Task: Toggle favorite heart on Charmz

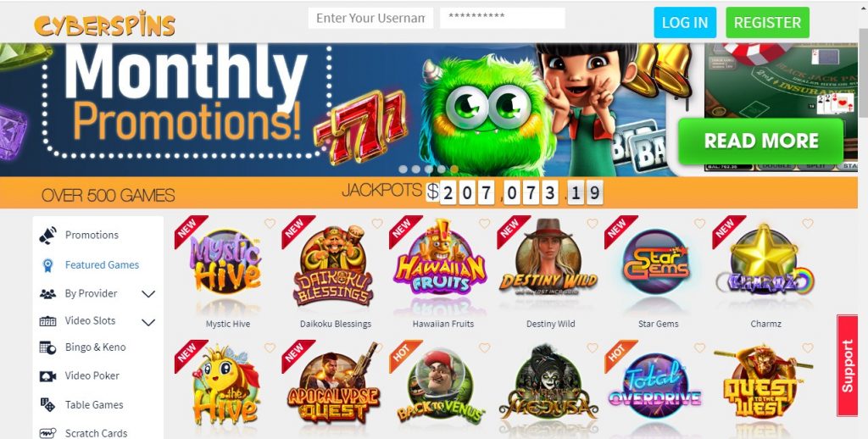Action: coord(808,224)
